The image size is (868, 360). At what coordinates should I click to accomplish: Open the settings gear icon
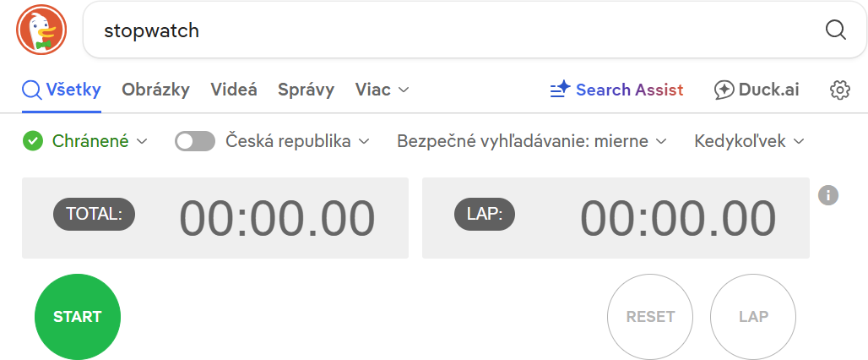[x=839, y=90]
